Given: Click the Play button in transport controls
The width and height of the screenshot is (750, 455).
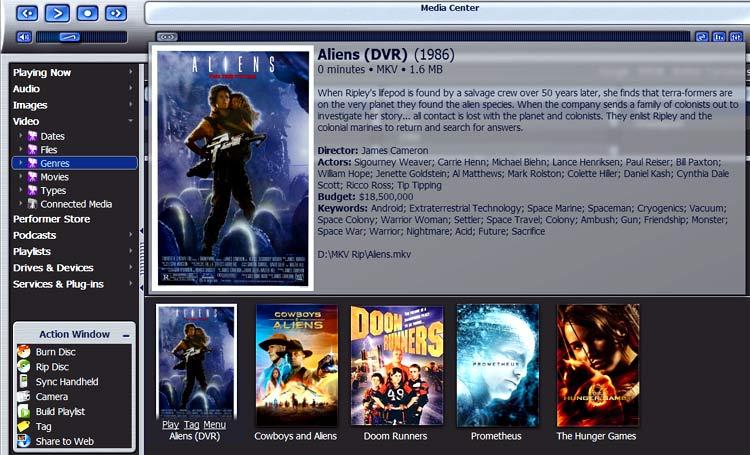Looking at the screenshot, I should [x=57, y=13].
